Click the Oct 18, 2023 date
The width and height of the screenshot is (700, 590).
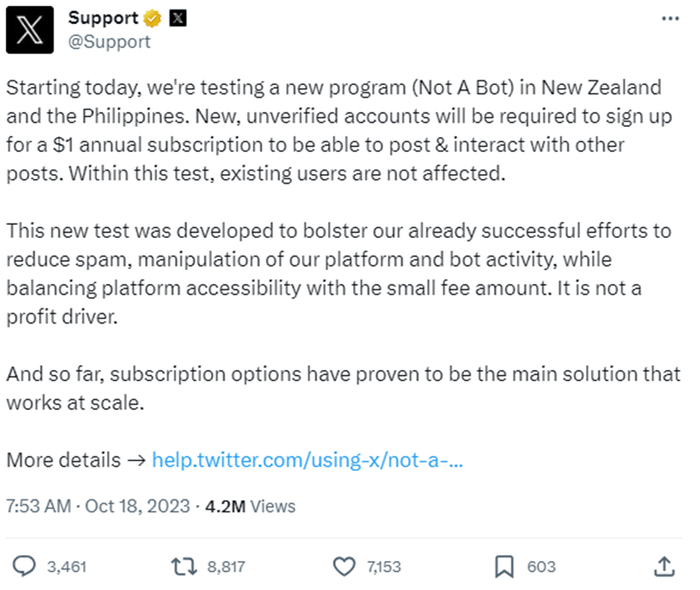(x=138, y=506)
